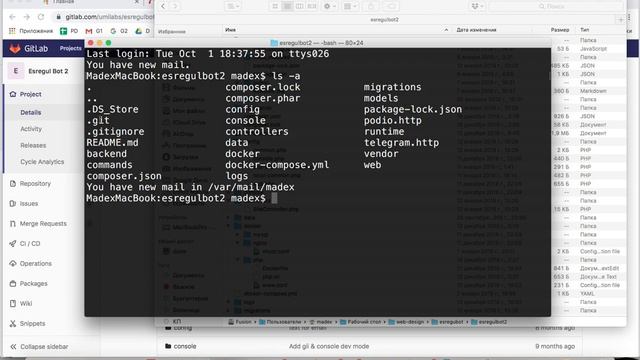
Task: Open the Google G2 bookmark
Action: pyautogui.click(x=119, y=31)
